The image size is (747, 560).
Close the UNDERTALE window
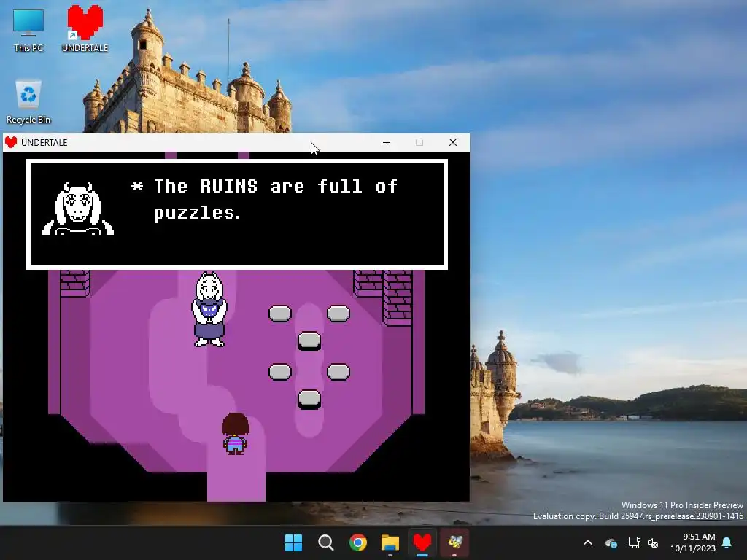click(x=452, y=142)
